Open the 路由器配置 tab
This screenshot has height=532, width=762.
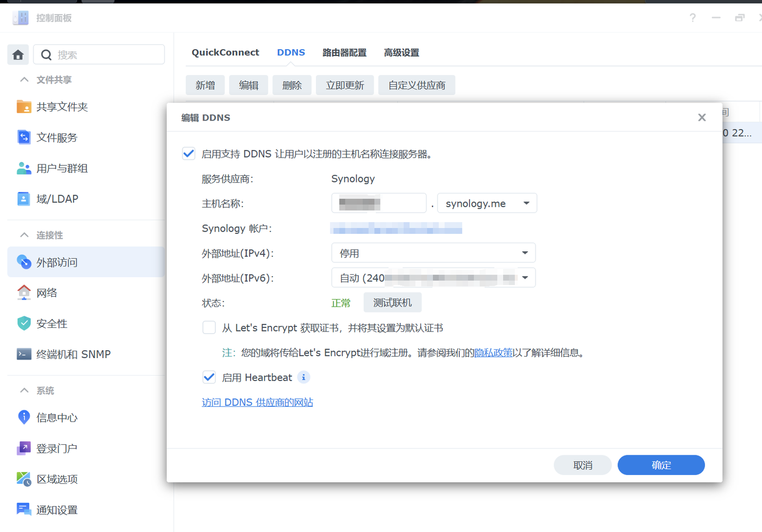coord(344,52)
